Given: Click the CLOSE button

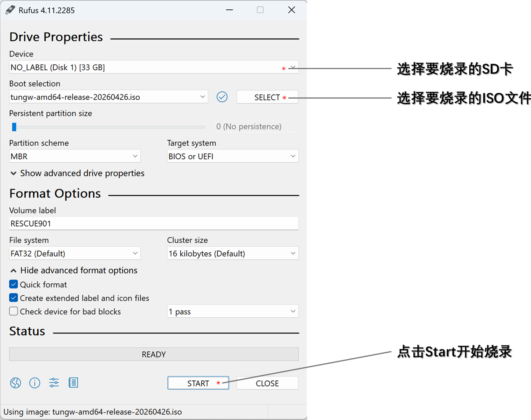Looking at the screenshot, I should click(267, 383).
